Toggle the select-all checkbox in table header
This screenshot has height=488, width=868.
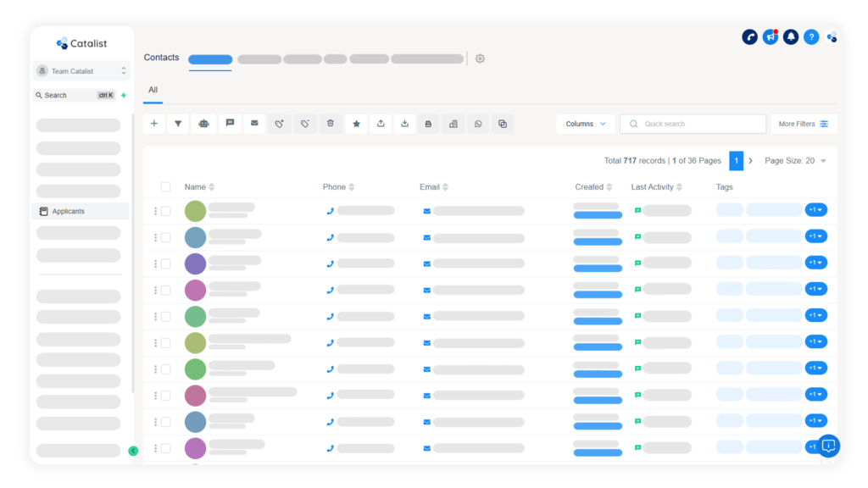(x=165, y=187)
